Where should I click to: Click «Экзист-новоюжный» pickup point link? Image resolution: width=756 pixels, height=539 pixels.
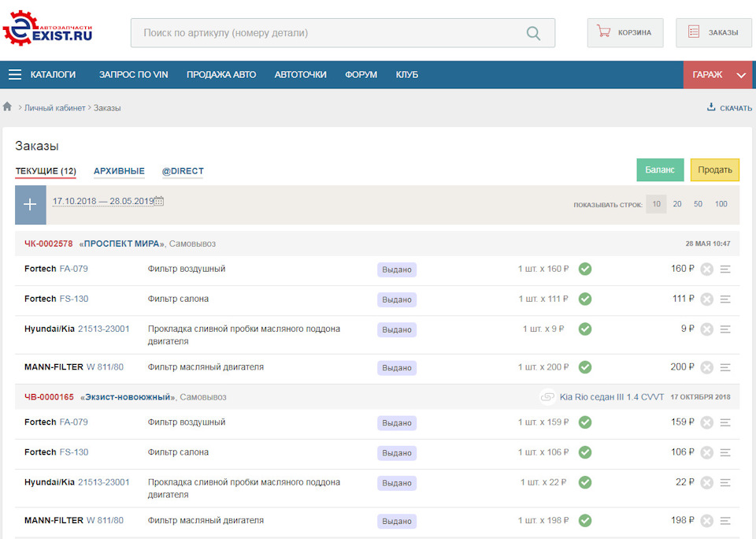click(128, 397)
